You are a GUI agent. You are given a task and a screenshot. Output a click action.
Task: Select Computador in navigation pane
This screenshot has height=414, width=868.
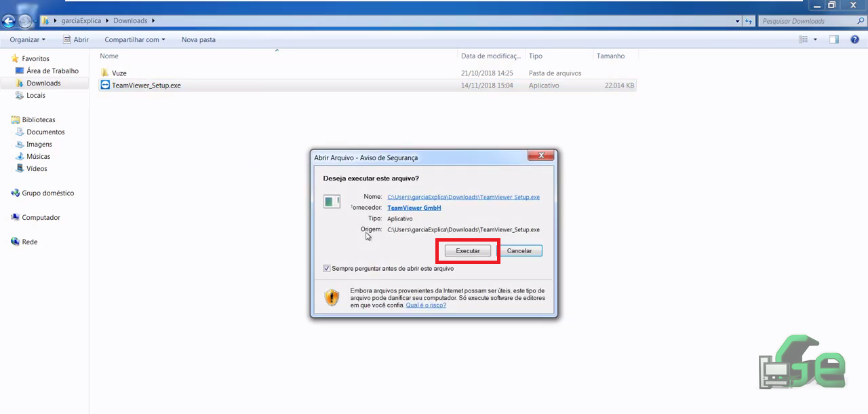[x=36, y=217]
